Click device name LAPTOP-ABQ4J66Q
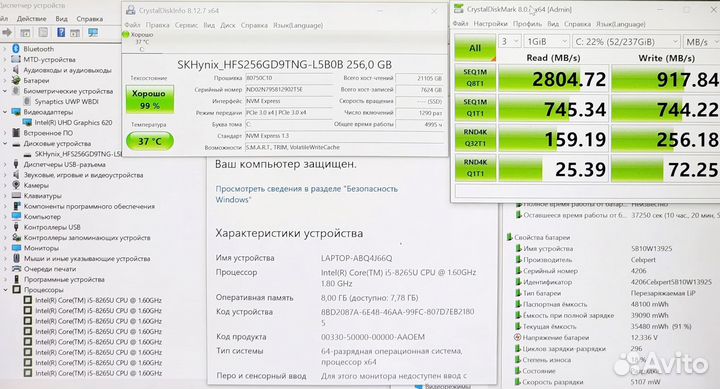The image size is (720, 389). point(356,258)
